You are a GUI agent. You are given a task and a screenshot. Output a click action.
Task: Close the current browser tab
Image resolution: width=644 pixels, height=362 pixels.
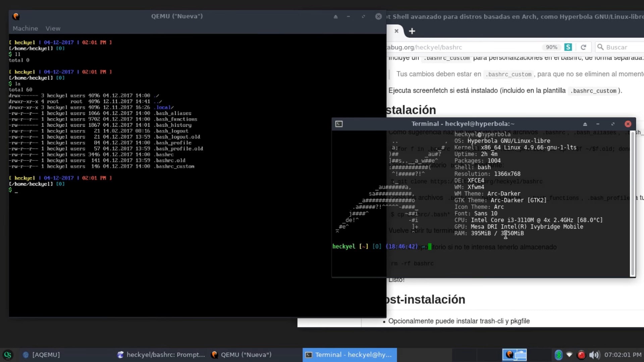coord(396,31)
